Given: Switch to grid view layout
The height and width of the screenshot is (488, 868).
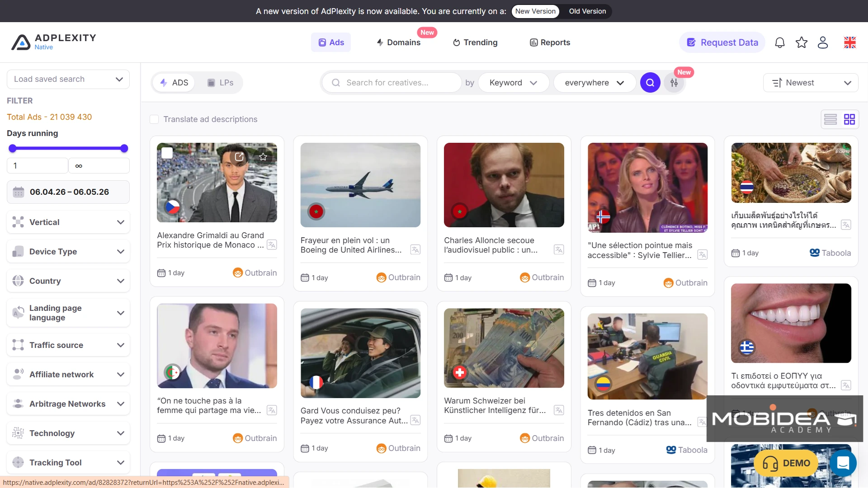Looking at the screenshot, I should coord(849,119).
